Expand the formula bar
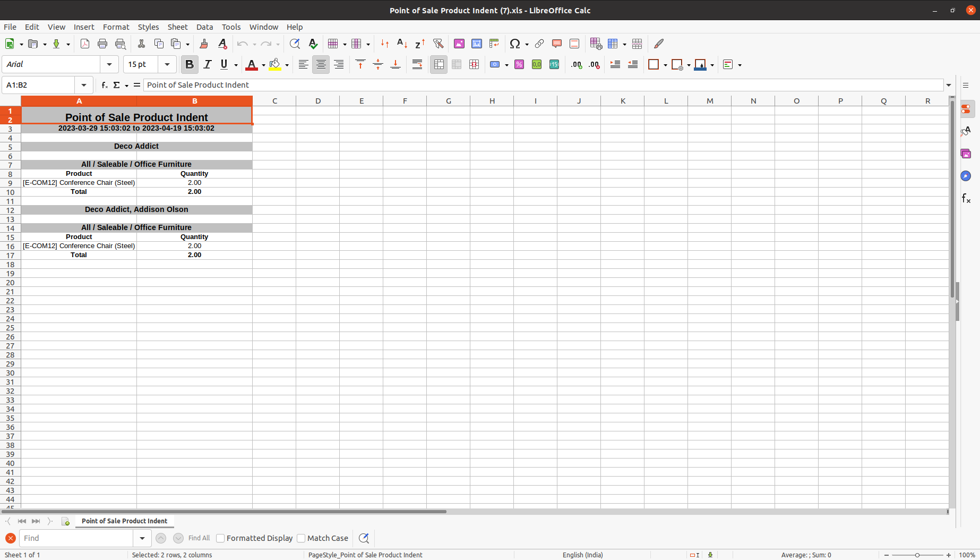Viewport: 980px width, 560px height. pos(949,85)
